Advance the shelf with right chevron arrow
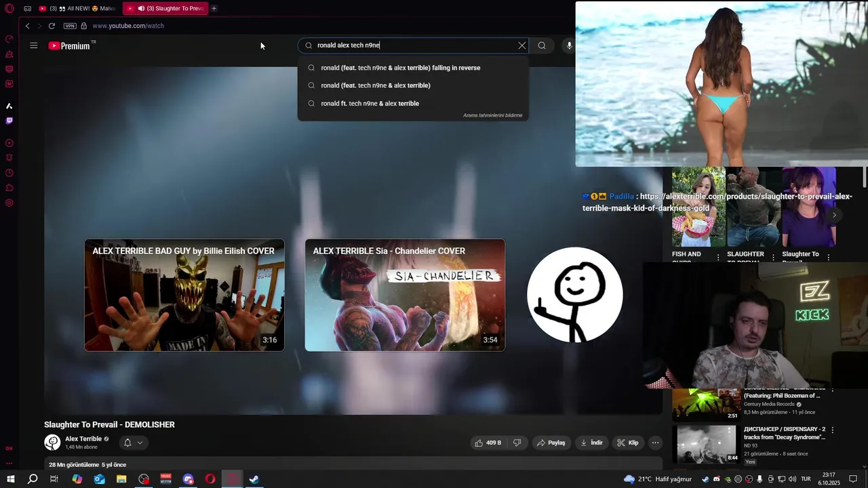This screenshot has width=868, height=488. 834,215
